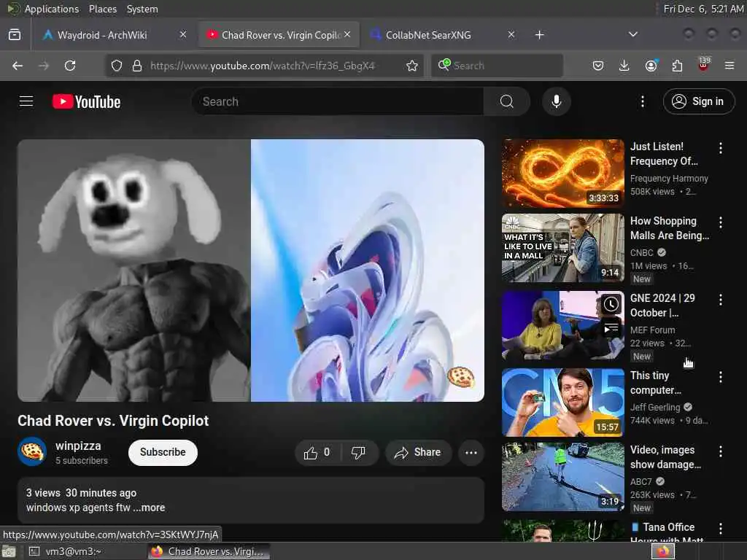Reload the page in Firefox
The image size is (747, 560).
point(70,66)
